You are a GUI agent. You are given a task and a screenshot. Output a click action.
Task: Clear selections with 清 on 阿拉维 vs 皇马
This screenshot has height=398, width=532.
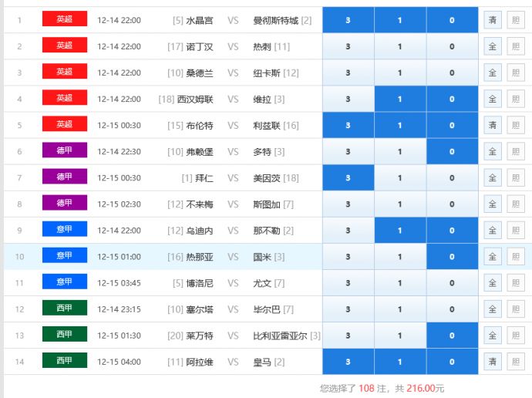(492, 362)
